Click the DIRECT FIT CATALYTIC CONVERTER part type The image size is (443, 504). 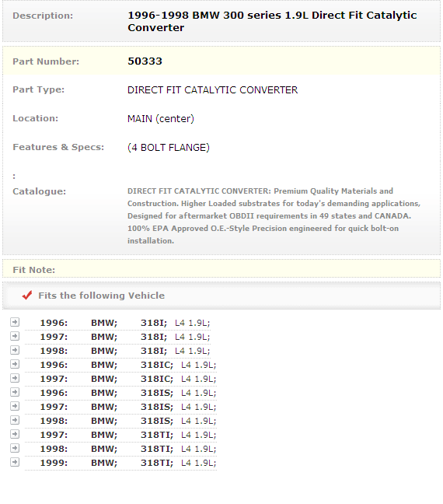click(212, 90)
